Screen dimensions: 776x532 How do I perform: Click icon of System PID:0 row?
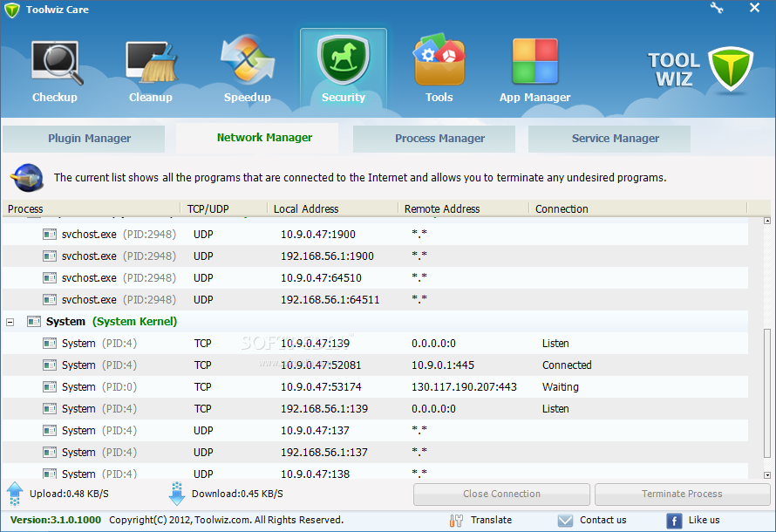point(50,387)
